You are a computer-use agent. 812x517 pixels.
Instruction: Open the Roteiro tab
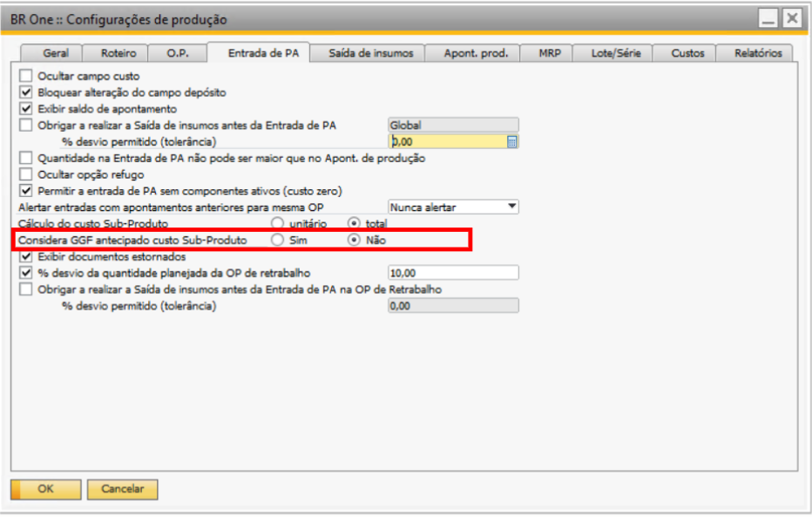118,54
